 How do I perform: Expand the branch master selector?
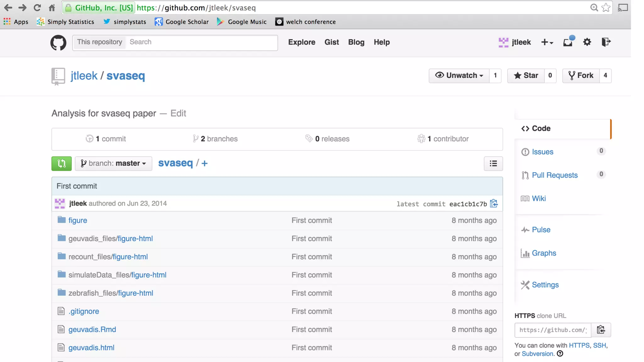[114, 163]
